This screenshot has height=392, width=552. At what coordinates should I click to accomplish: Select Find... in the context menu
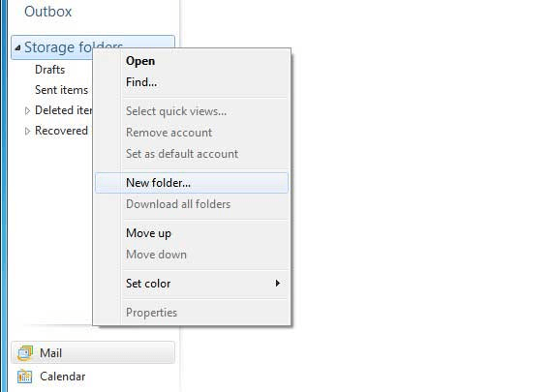pos(192,82)
